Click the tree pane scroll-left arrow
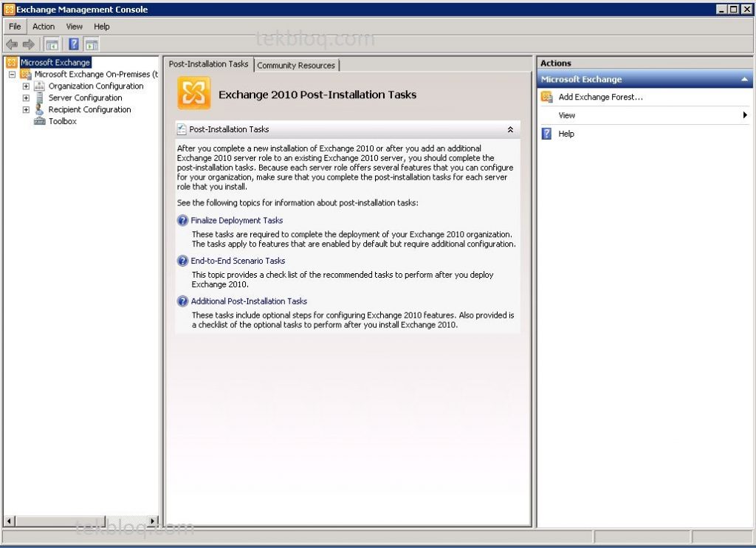 click(x=9, y=521)
